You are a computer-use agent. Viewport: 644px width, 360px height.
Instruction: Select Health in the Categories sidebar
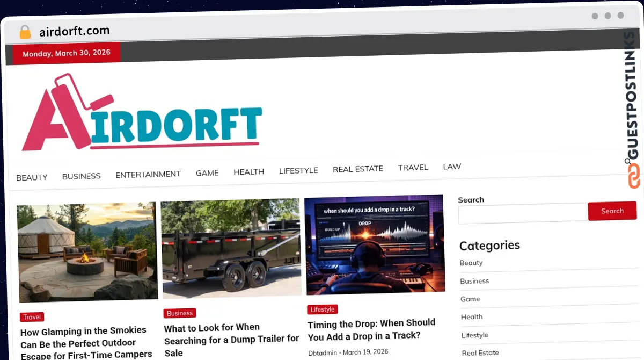coord(472,317)
